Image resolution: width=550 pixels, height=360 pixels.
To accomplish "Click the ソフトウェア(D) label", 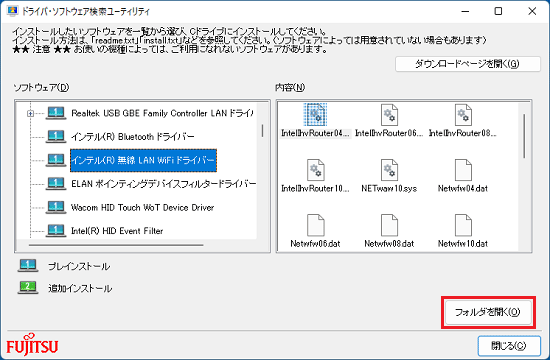I will pos(41,87).
